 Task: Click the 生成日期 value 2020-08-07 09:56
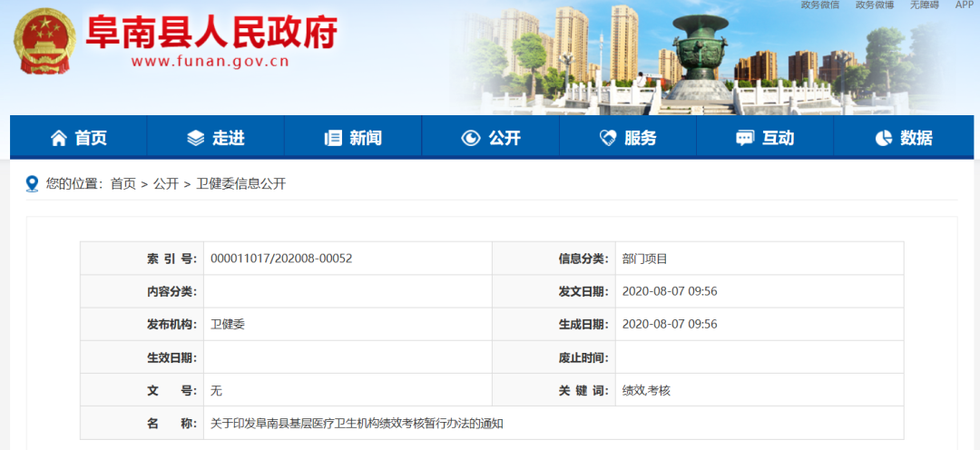point(670,325)
